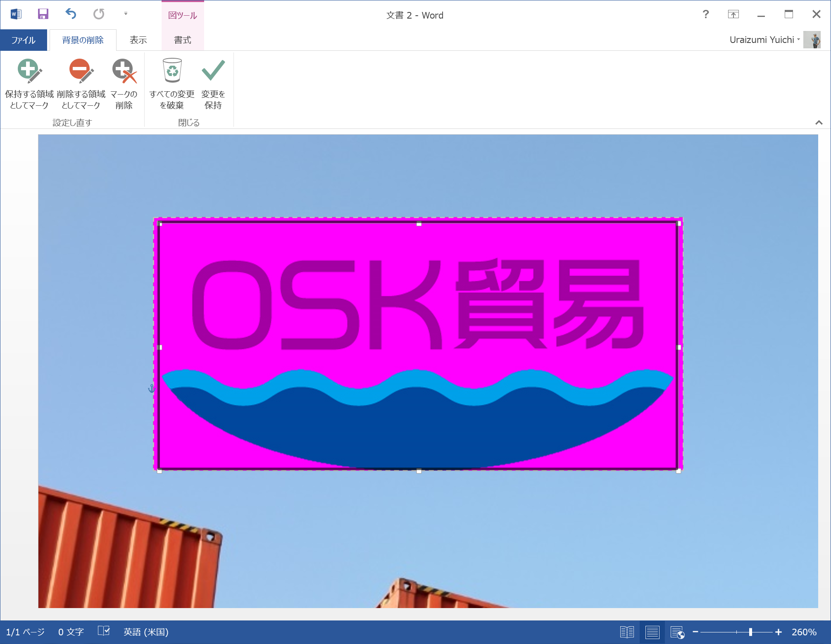831x644 pixels.
Task: Click the Save icon in Quick Access
Action: click(43, 14)
